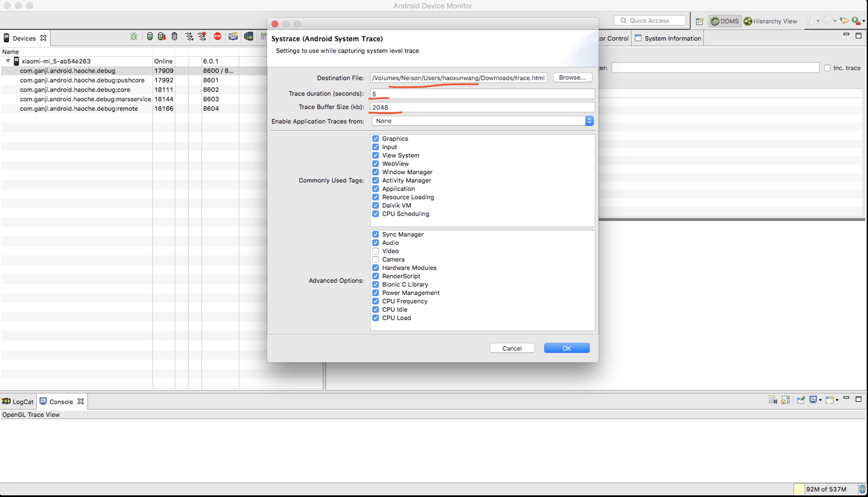Click the Open Perspective icon
The width and height of the screenshot is (868, 497).
[699, 21]
